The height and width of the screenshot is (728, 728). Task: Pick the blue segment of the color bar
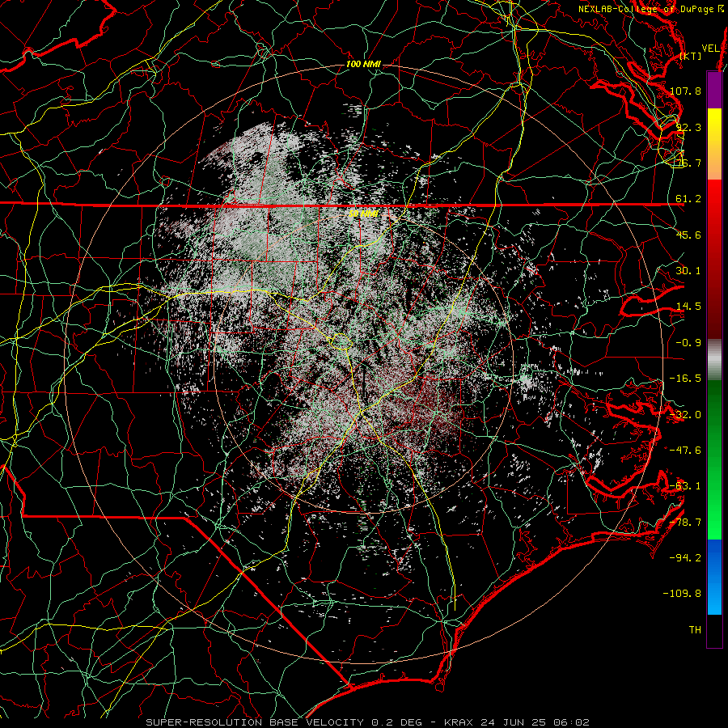coord(714,577)
